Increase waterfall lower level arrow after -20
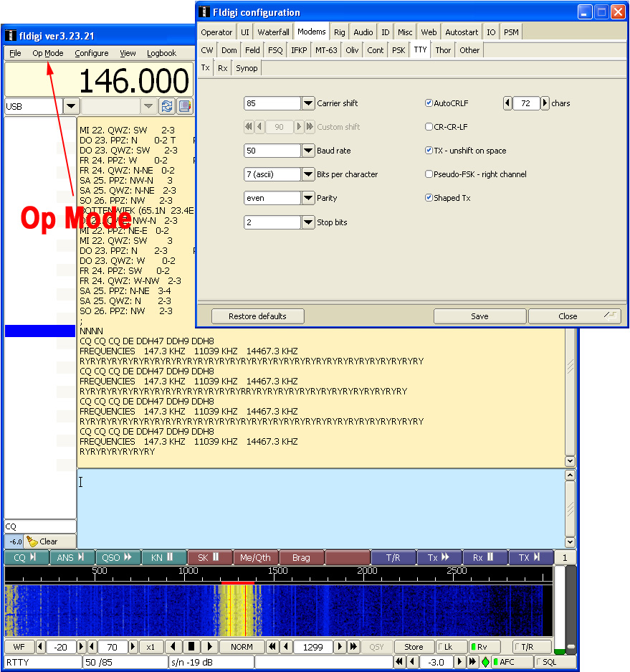 [80, 646]
